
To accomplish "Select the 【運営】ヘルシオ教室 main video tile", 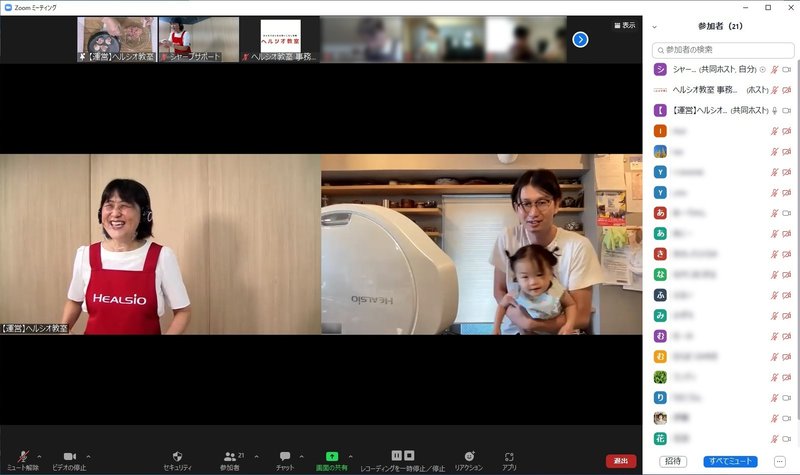I will pos(160,244).
